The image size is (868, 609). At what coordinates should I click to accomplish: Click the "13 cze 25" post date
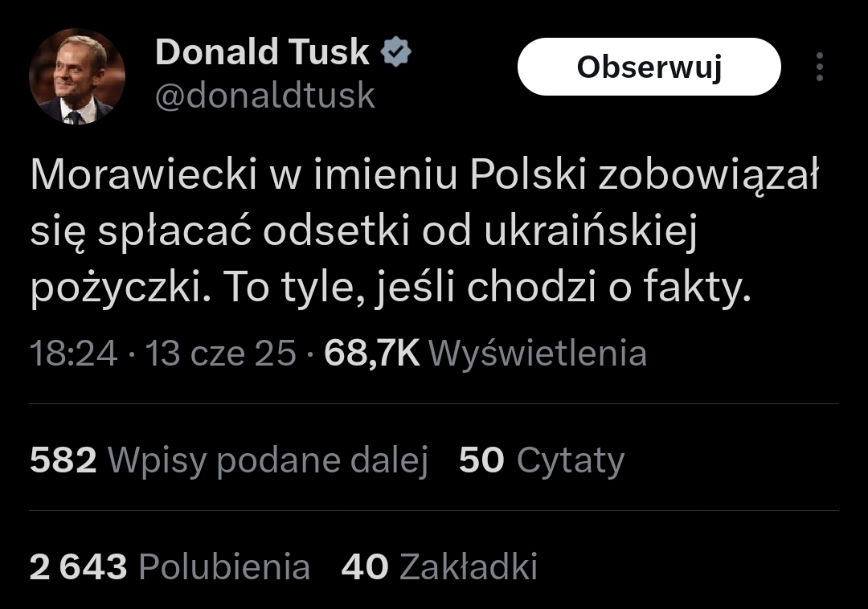click(x=220, y=354)
